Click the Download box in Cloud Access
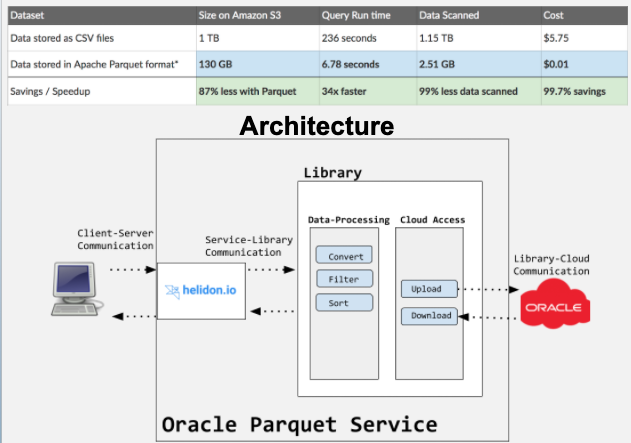Screen dimensions: 631x443 pyautogui.click(x=429, y=316)
